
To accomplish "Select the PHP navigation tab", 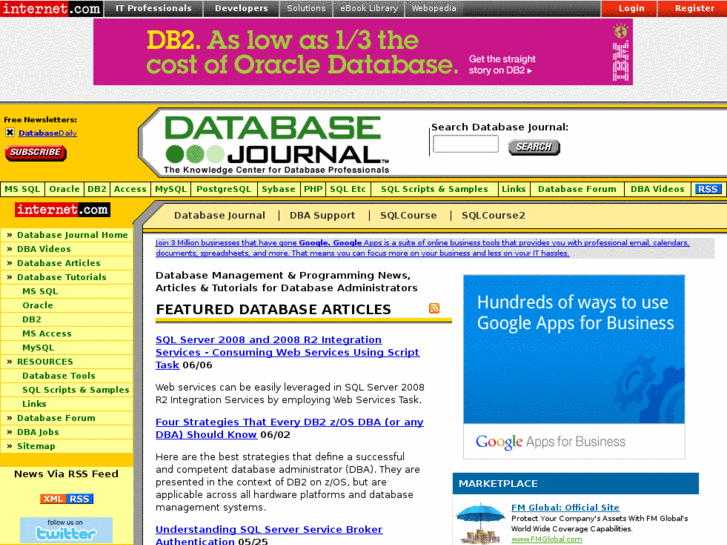I will pos(313,189).
